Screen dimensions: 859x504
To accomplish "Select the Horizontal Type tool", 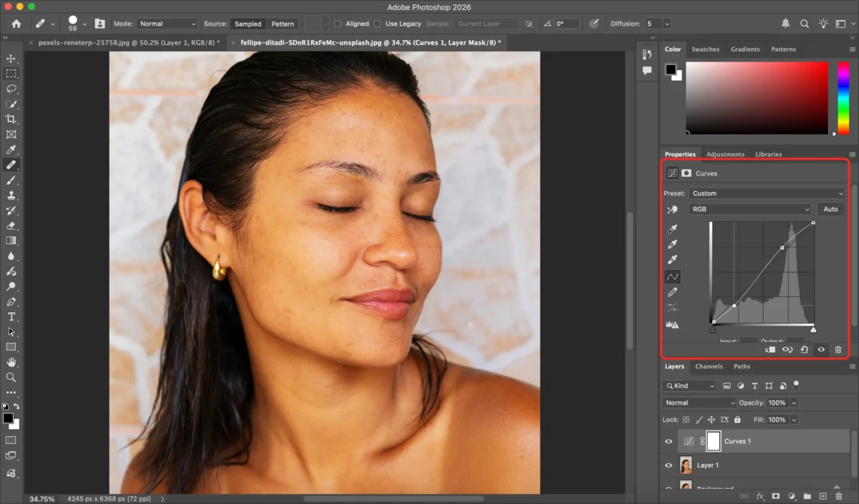I will [11, 316].
